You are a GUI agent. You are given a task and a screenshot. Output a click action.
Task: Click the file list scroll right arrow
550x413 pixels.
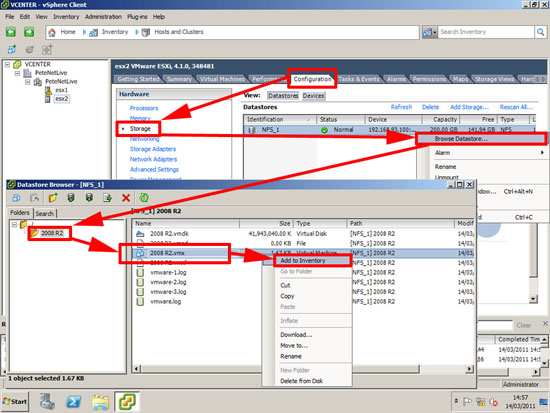(469, 369)
